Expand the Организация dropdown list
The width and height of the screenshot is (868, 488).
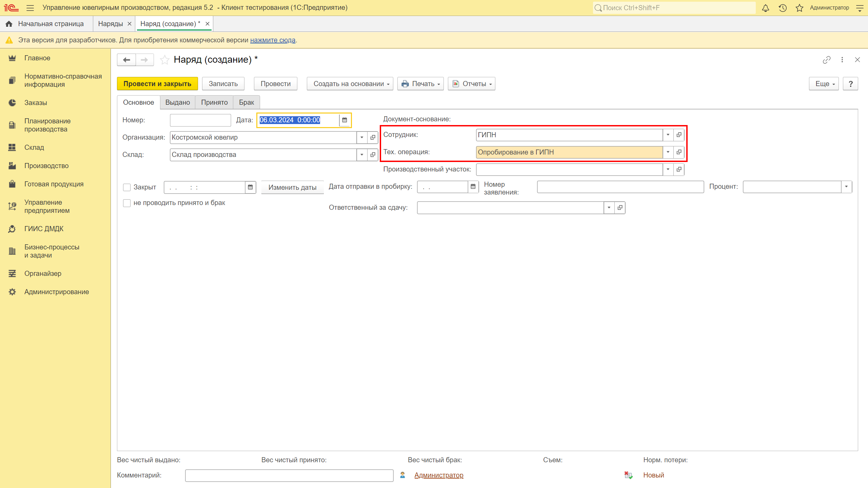pos(362,137)
